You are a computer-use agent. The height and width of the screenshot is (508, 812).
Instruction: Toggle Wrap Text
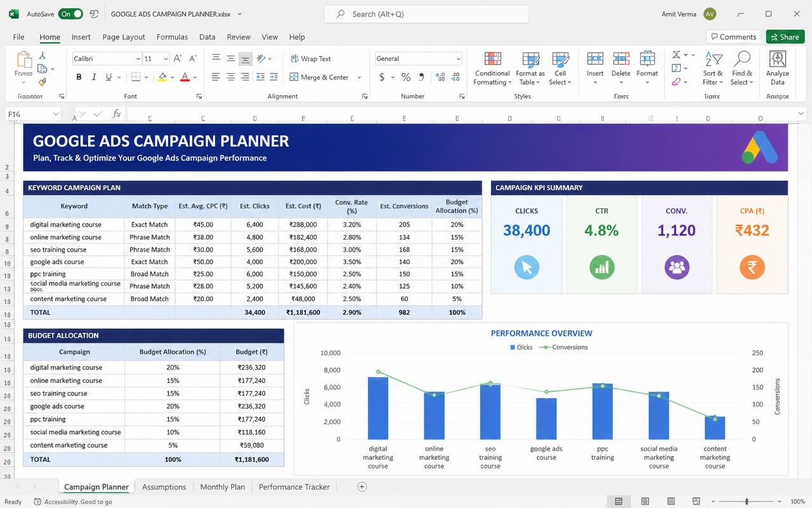point(311,58)
